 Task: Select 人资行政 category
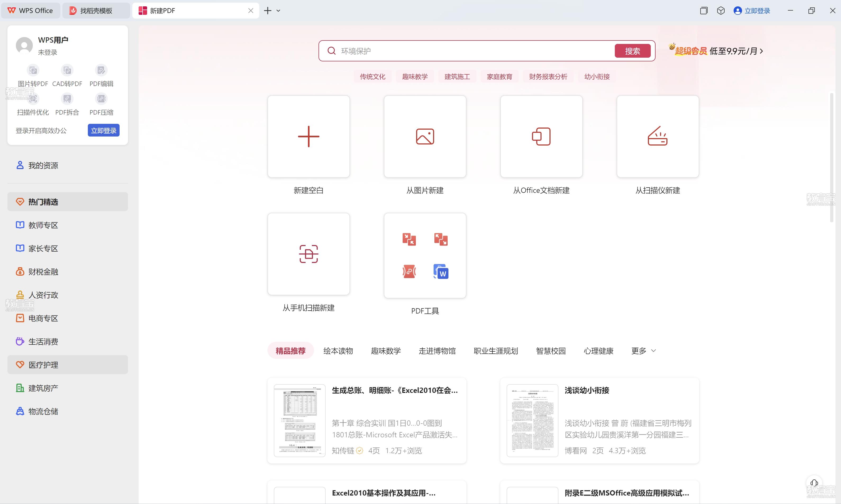67,295
